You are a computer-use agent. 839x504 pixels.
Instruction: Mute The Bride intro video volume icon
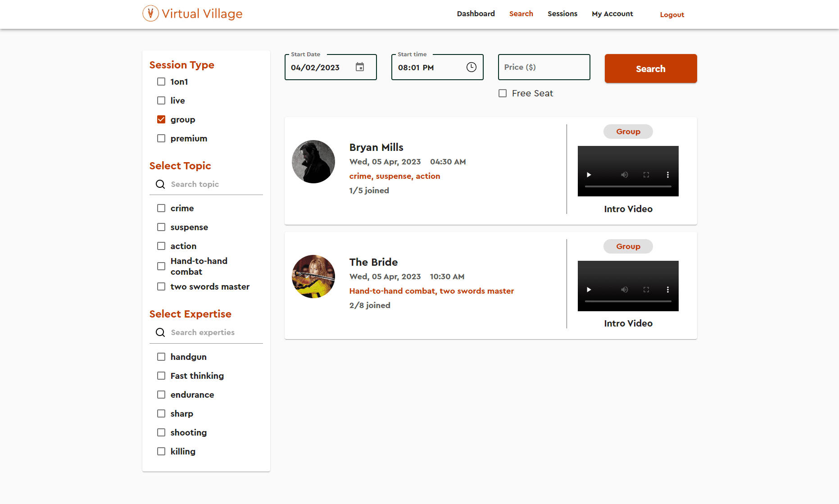point(625,290)
